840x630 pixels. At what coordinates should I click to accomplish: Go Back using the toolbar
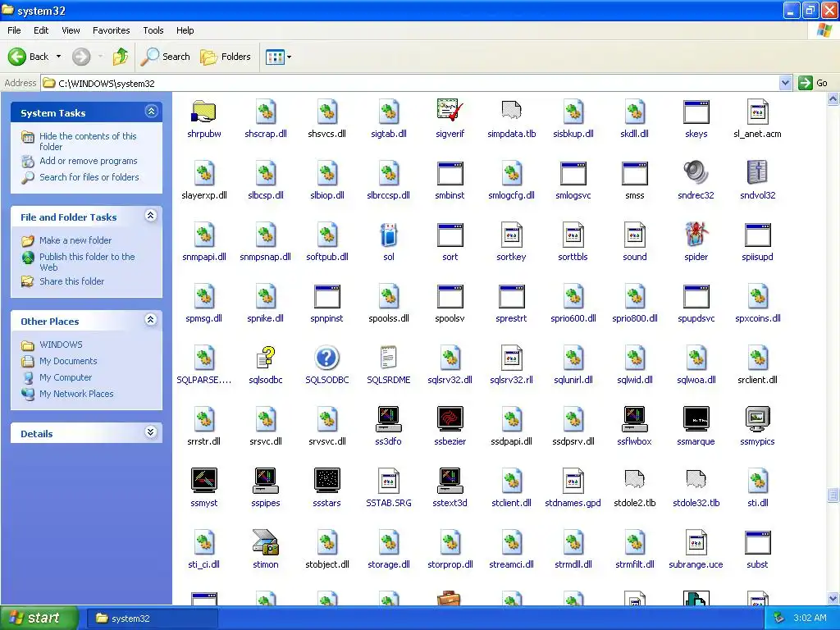point(29,57)
